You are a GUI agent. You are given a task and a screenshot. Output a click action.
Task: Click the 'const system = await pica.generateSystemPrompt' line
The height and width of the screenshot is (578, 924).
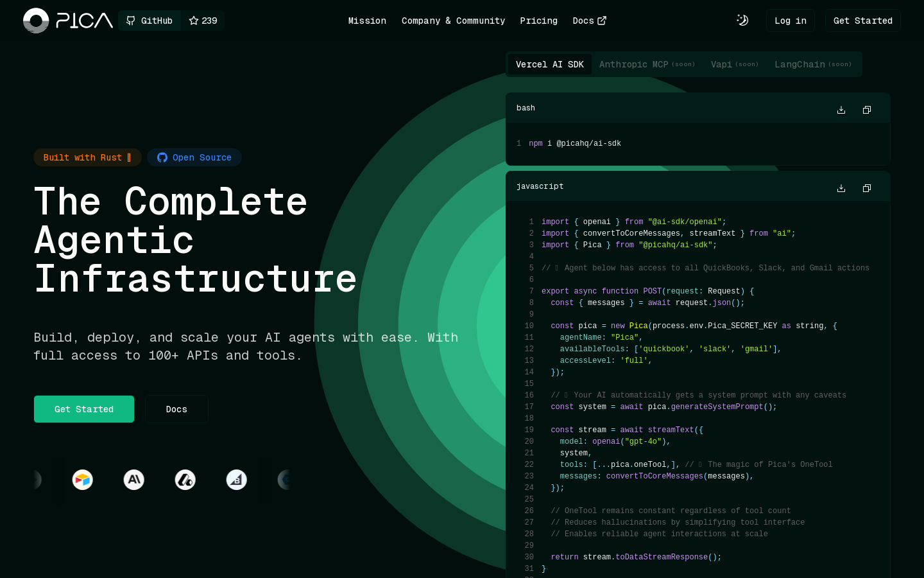663,407
